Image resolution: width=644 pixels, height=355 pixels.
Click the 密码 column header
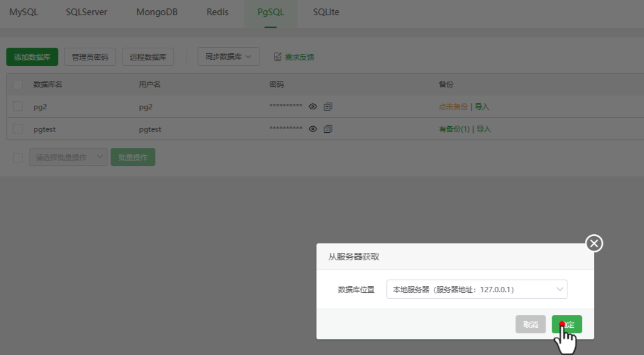pyautogui.click(x=276, y=85)
